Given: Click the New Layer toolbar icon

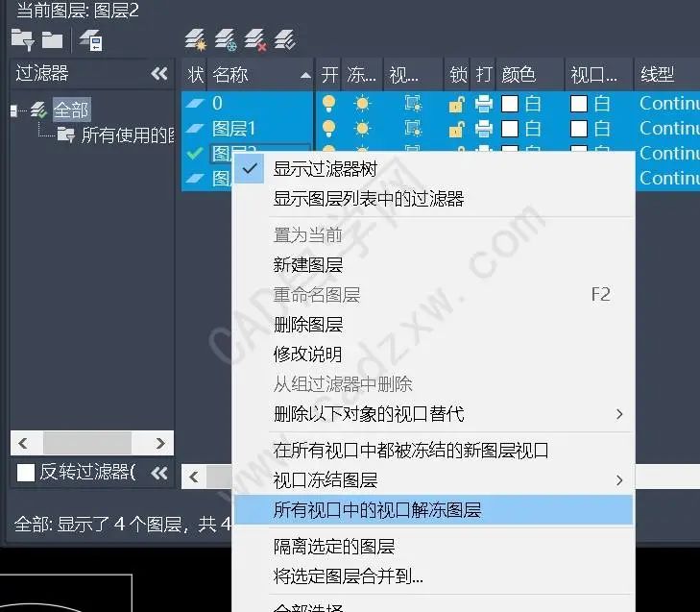Looking at the screenshot, I should pos(196,39).
